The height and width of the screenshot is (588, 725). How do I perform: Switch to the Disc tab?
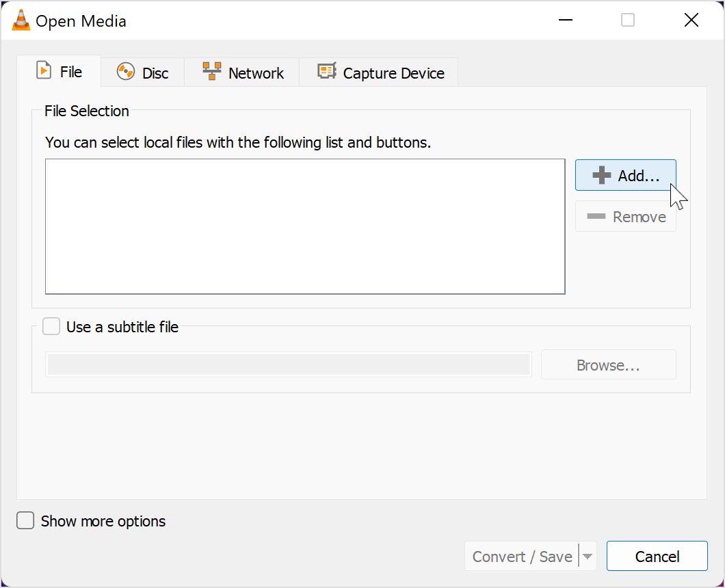[155, 73]
